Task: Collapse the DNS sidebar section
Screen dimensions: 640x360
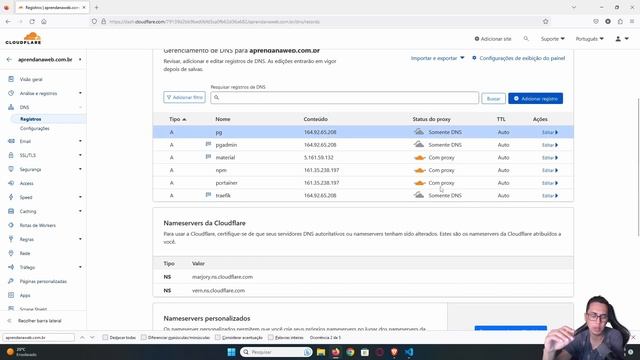Action: [80, 107]
